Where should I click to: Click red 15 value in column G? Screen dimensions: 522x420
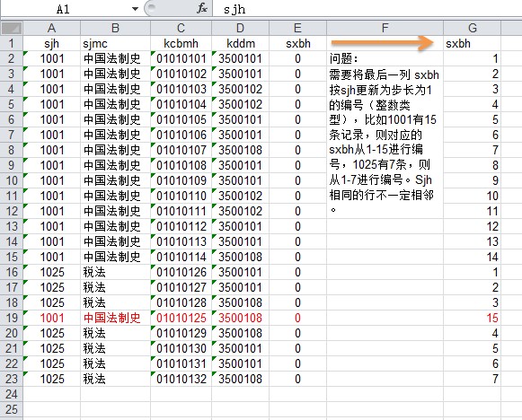click(472, 318)
